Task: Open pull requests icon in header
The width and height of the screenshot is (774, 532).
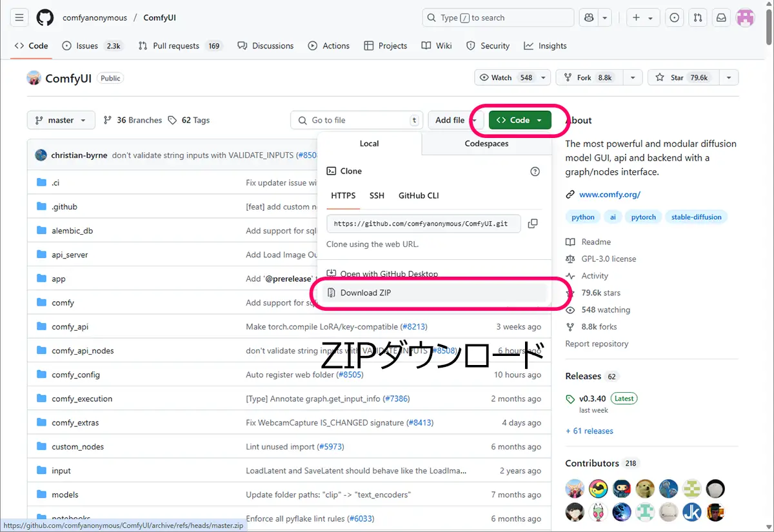Action: point(697,17)
